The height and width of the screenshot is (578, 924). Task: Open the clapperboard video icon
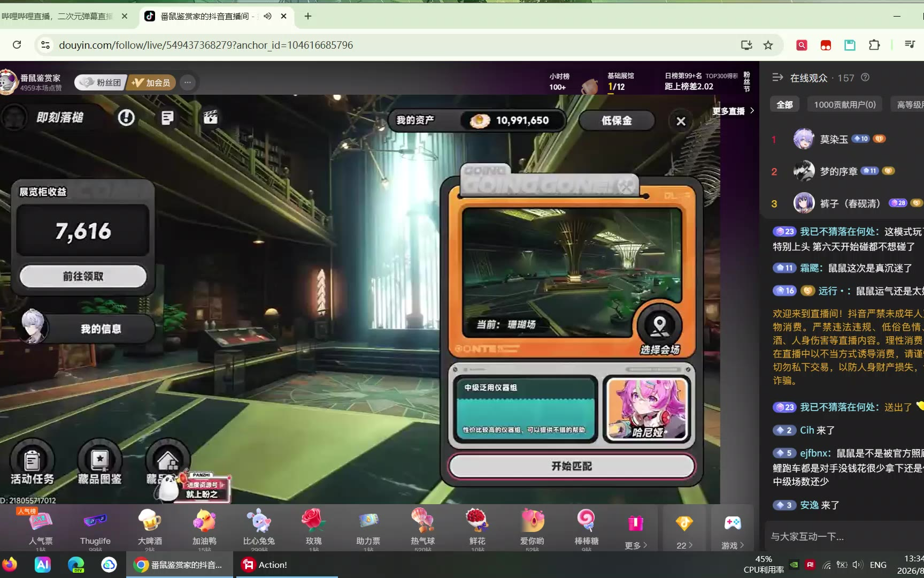pyautogui.click(x=210, y=117)
